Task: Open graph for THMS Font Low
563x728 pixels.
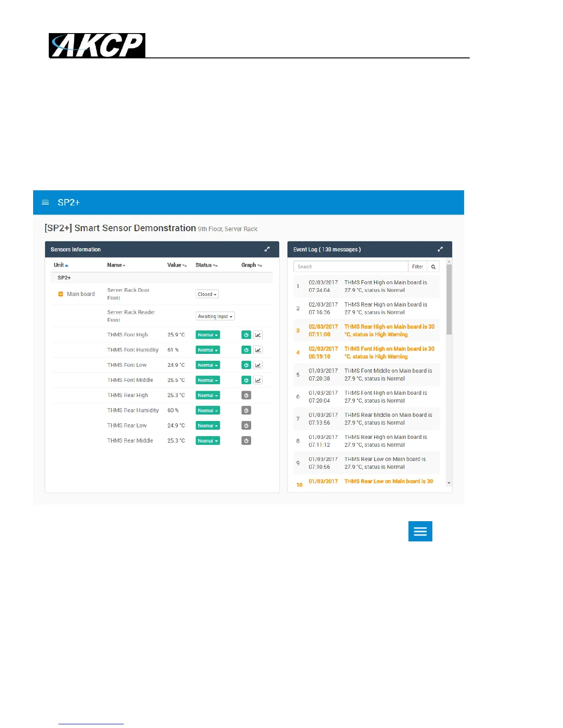Action: pos(258,365)
